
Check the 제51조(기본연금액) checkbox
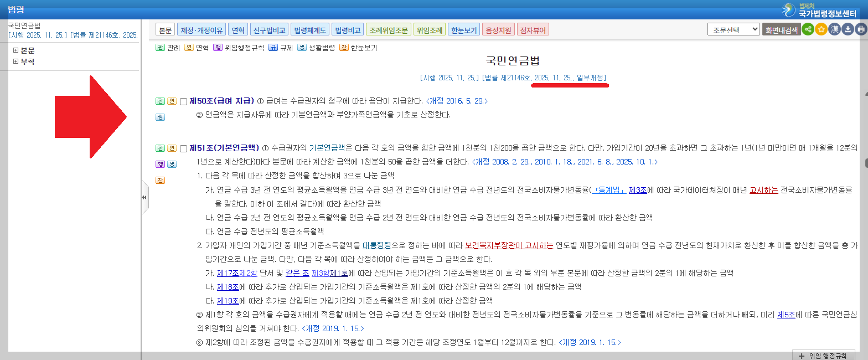pos(184,148)
